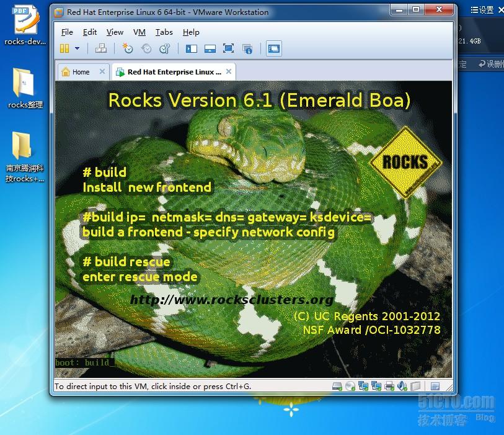
Task: Click the Rocks Version 6.1 title in VM screen
Action: pyautogui.click(x=259, y=100)
